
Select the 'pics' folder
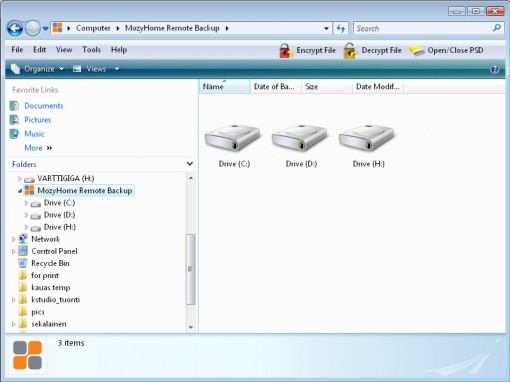pos(38,312)
